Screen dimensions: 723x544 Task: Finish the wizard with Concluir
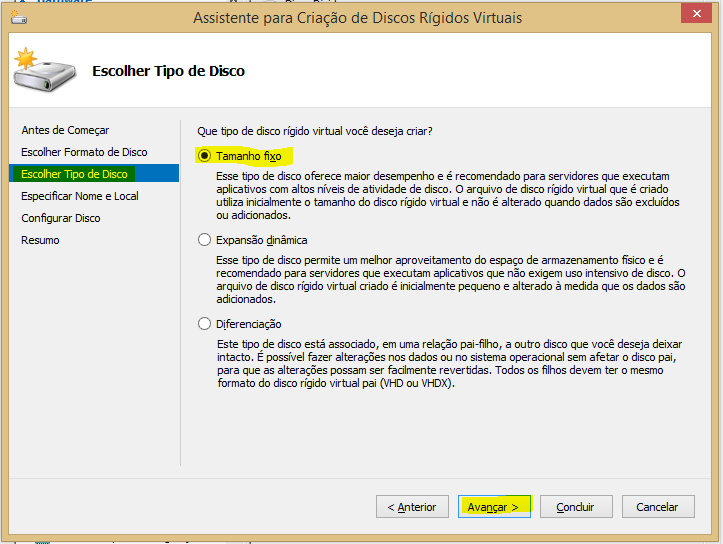coord(576,507)
